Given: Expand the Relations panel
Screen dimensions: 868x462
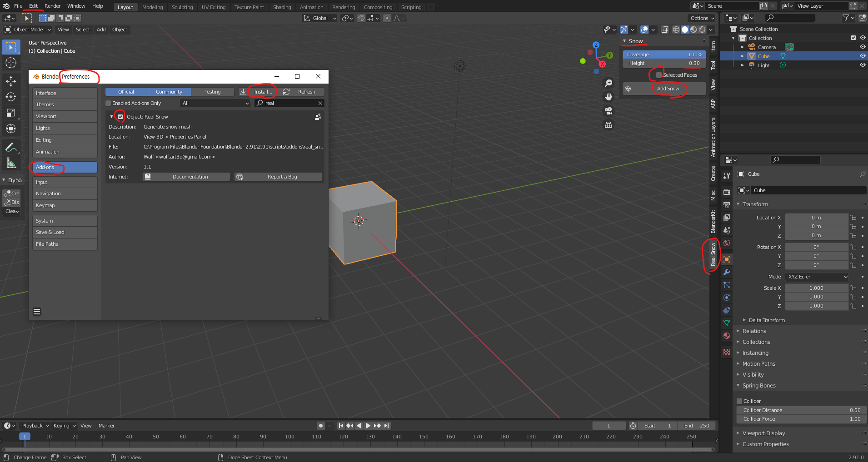Looking at the screenshot, I should [x=754, y=331].
